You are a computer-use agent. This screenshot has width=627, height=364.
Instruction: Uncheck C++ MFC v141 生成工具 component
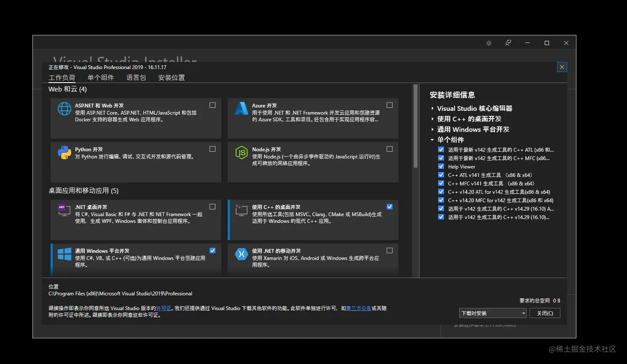441,183
